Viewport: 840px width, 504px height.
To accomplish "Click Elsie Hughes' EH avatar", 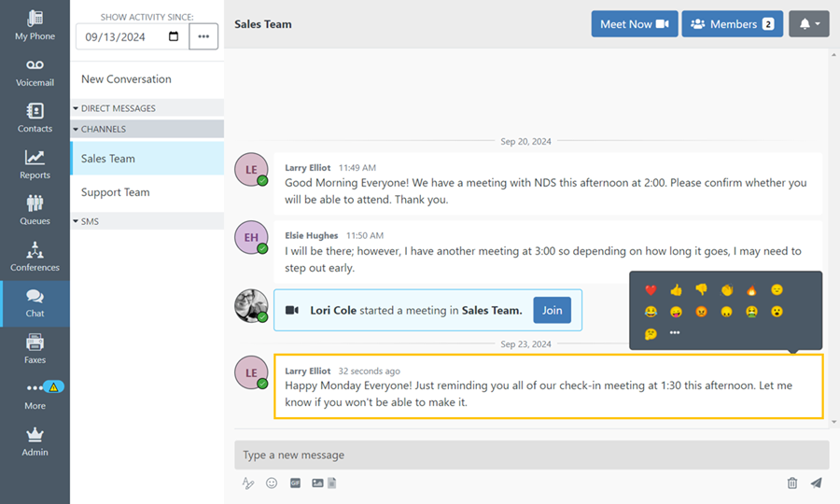I will pos(251,237).
